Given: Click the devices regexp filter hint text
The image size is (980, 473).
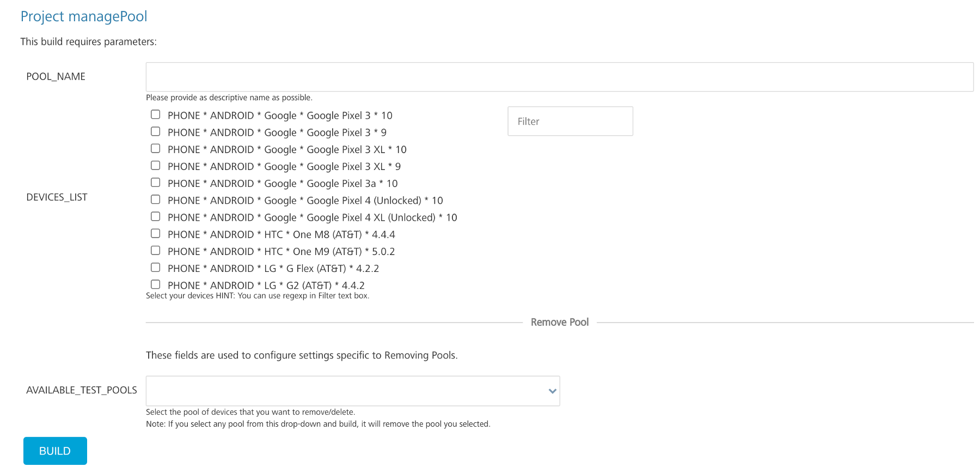Looking at the screenshot, I should click(257, 295).
